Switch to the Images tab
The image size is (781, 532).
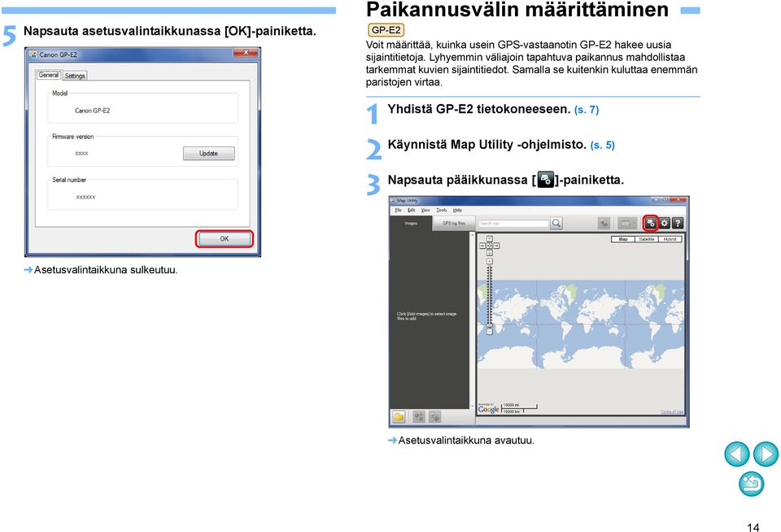(411, 223)
